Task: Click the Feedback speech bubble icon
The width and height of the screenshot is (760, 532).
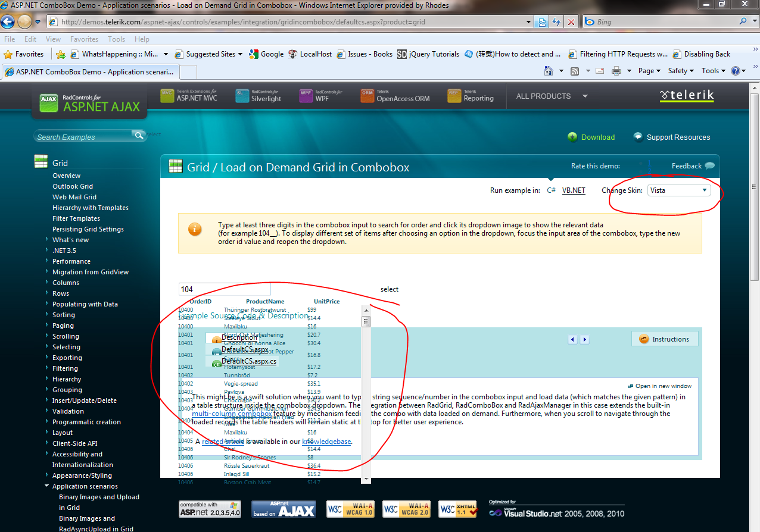Action: (709, 166)
